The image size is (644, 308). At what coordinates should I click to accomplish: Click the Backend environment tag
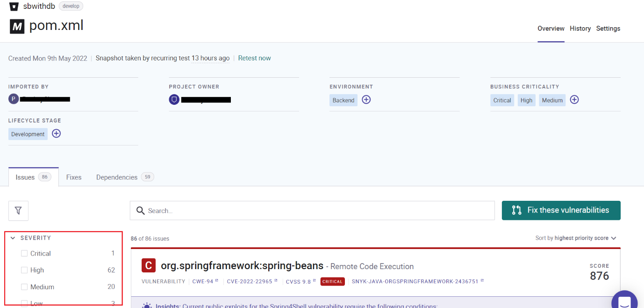[x=343, y=100]
